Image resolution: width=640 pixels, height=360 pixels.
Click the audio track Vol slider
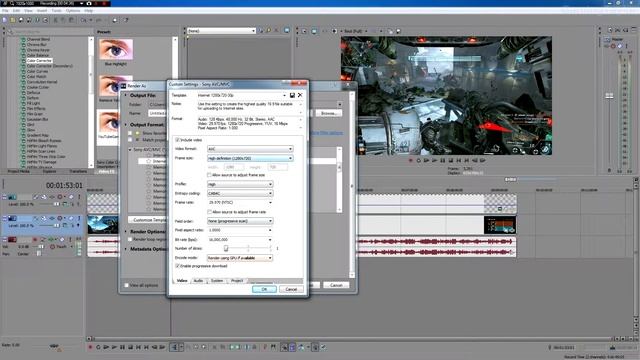point(40,247)
